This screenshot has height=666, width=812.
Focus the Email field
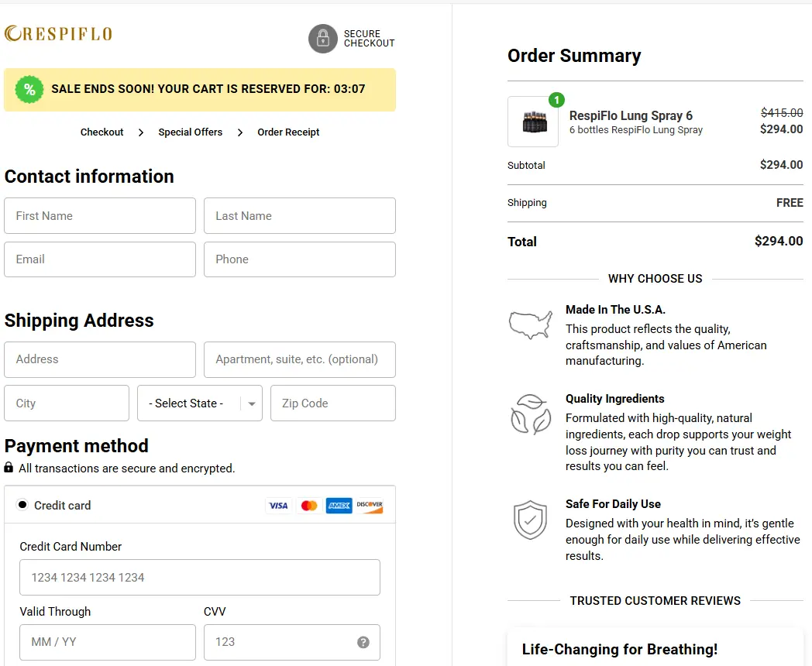coord(100,259)
